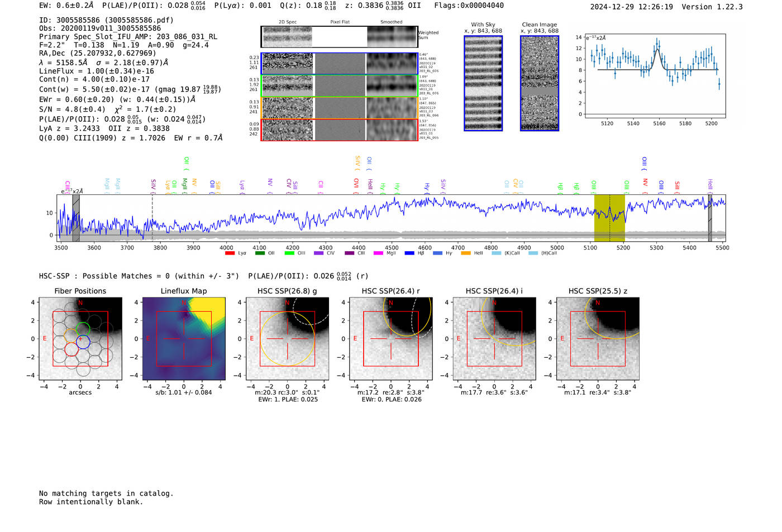Select the green-bordered 2D spectrum row

340,86
